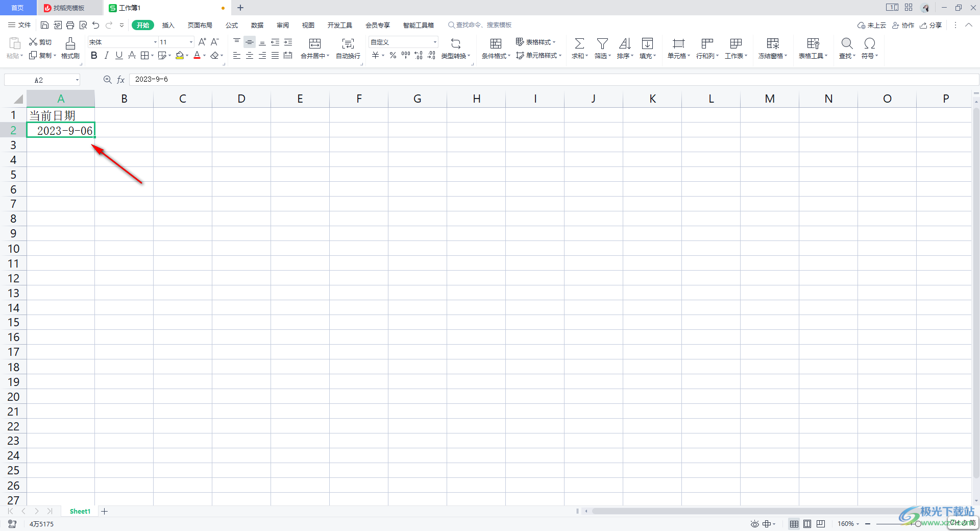Expand the Name Box dropdown arrow
The width and height of the screenshot is (980, 531).
click(77, 80)
